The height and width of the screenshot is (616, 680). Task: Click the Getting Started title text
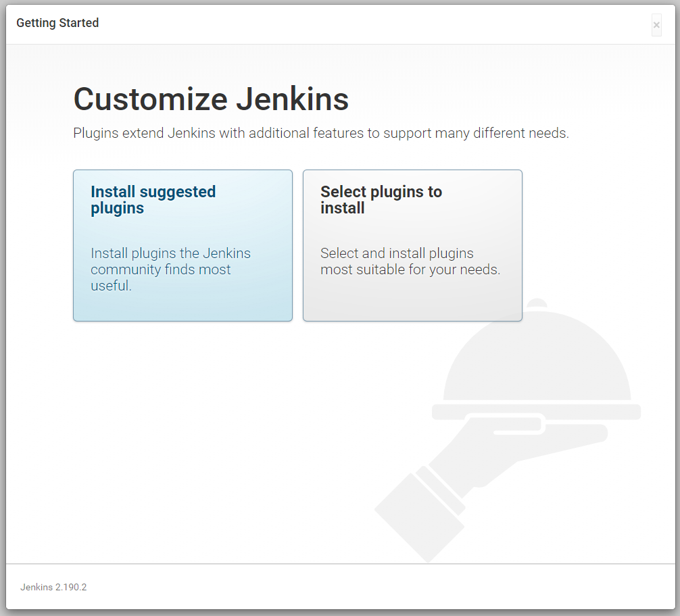57,23
